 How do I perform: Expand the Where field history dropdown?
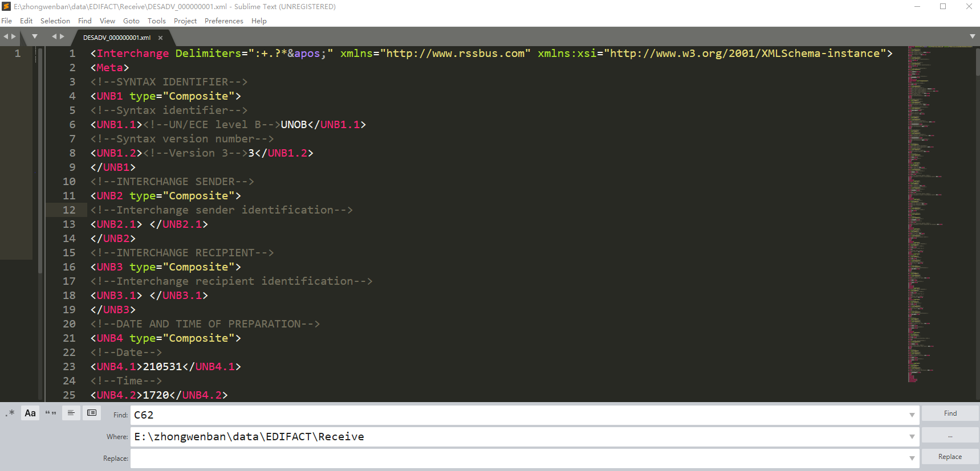[912, 437]
